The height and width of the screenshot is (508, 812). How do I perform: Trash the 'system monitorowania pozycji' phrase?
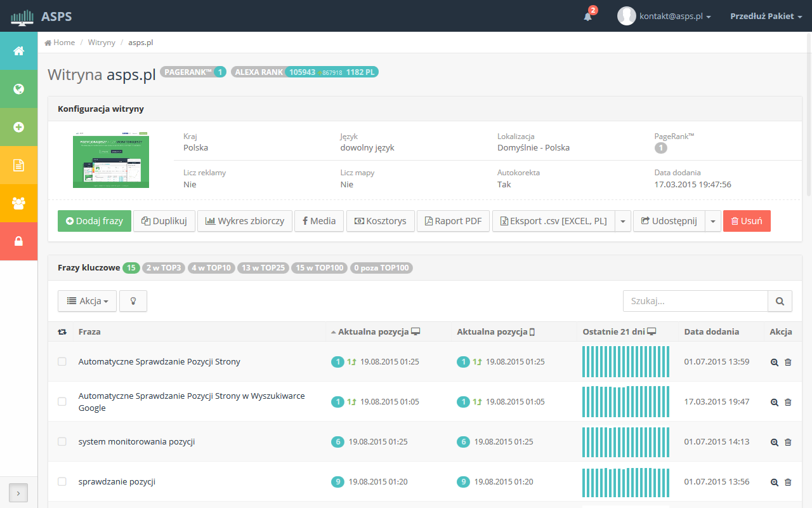click(x=788, y=442)
